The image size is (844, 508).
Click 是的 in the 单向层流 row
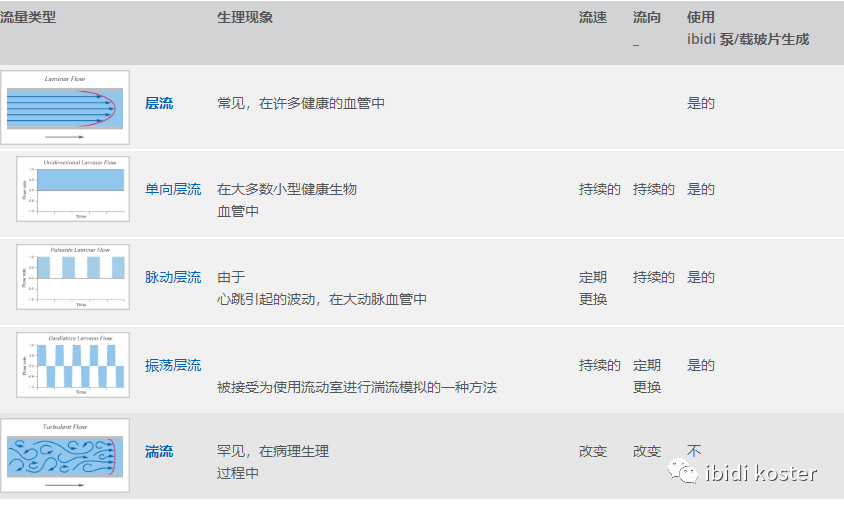tap(700, 189)
